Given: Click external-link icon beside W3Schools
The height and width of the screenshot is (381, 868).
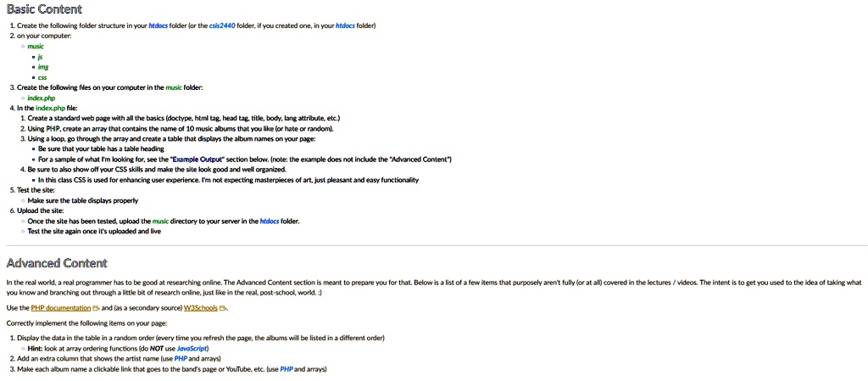Looking at the screenshot, I should click(223, 308).
